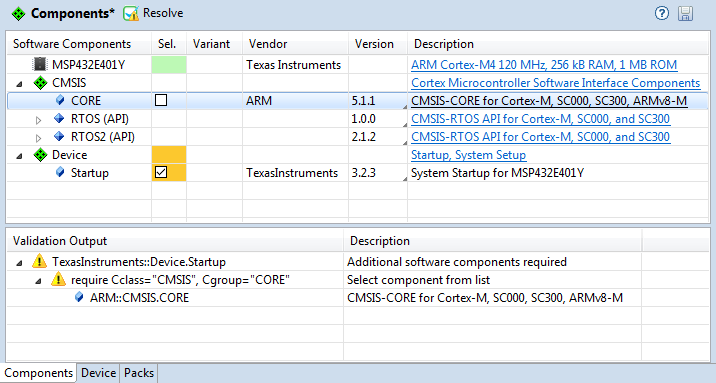Collapse the CMSIS tree node
The image size is (716, 383).
click(19, 84)
